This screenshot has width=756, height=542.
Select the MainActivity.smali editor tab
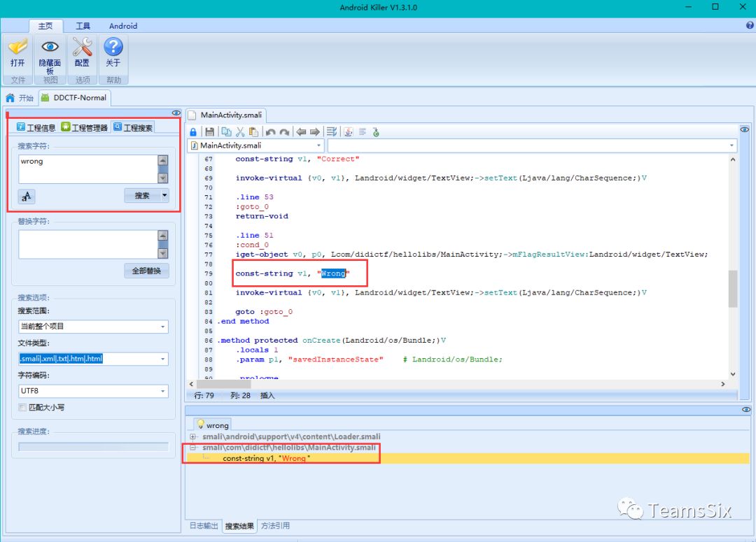pos(226,115)
